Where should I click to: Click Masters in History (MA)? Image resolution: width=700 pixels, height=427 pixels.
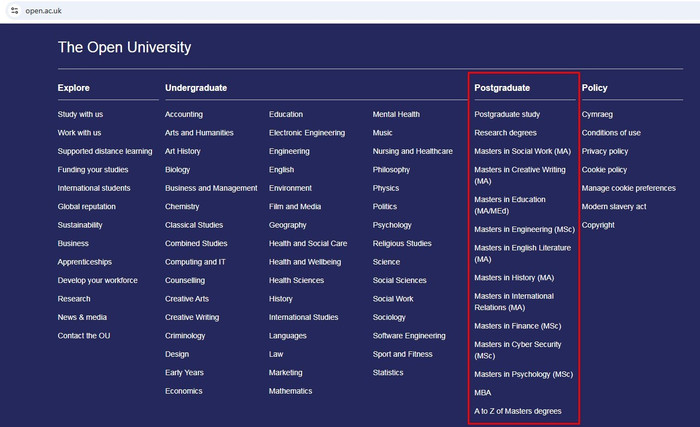514,278
